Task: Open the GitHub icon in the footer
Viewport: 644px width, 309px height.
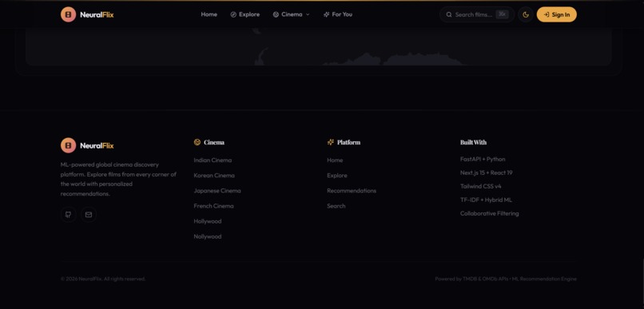Action: 69,215
